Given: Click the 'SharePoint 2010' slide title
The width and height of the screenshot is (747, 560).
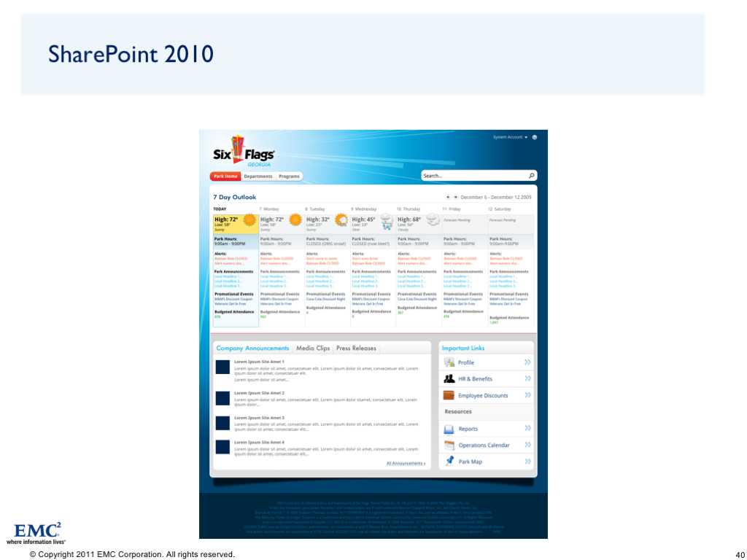Looking at the screenshot, I should [131, 54].
